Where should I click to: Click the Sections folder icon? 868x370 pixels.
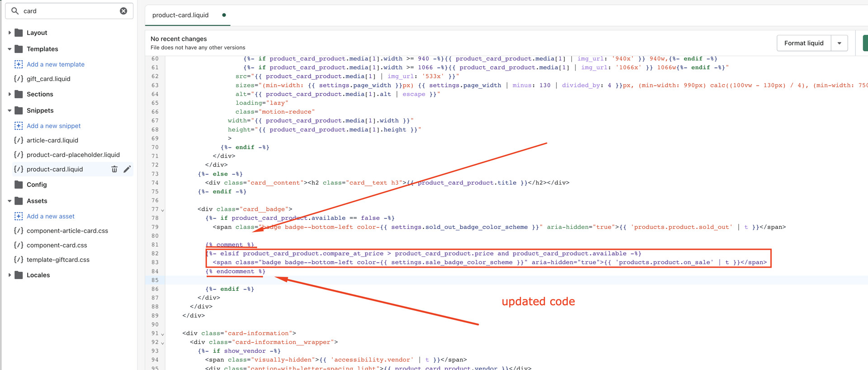19,94
